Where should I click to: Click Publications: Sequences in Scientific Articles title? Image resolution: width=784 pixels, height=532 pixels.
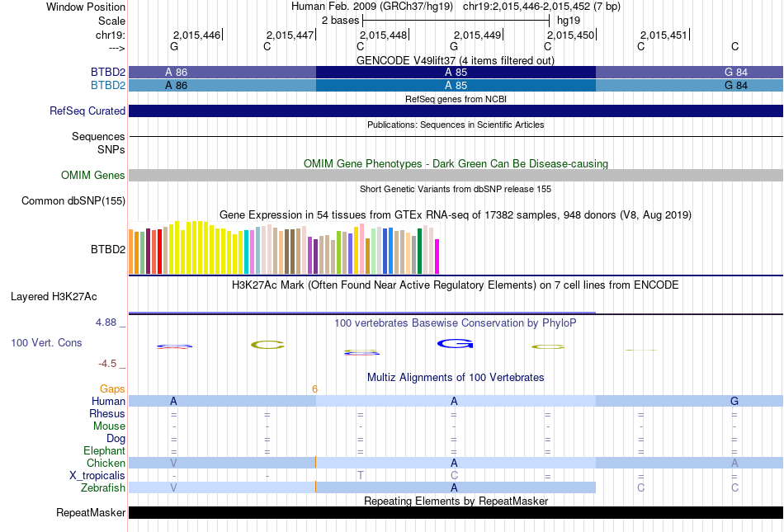pyautogui.click(x=456, y=125)
